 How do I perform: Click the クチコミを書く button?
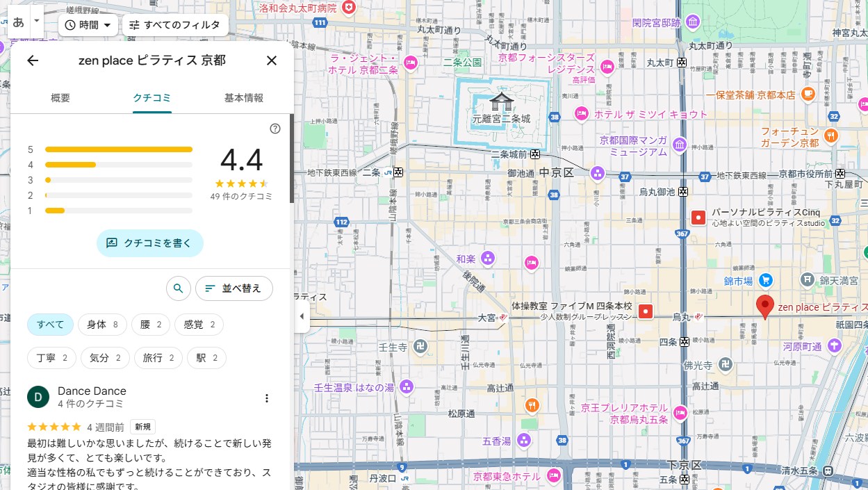point(149,243)
